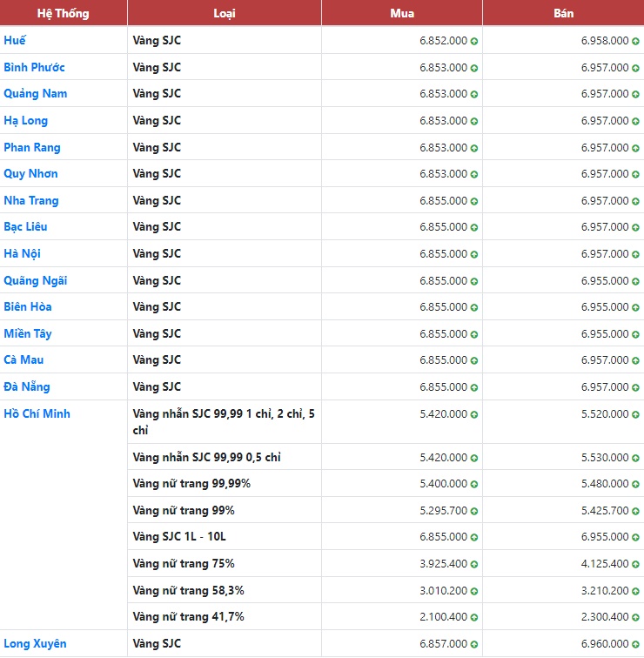
Task: Go to the Bình Phước link
Action: pyautogui.click(x=34, y=67)
